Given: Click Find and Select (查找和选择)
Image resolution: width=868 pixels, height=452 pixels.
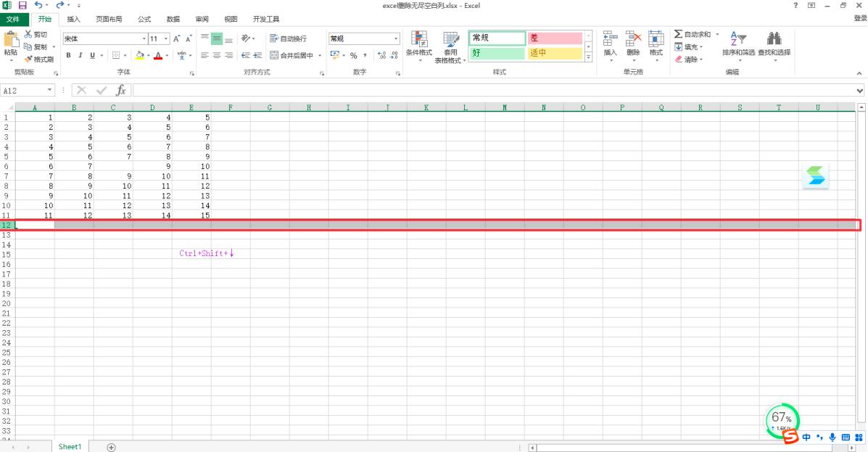Looking at the screenshot, I should pyautogui.click(x=774, y=44).
